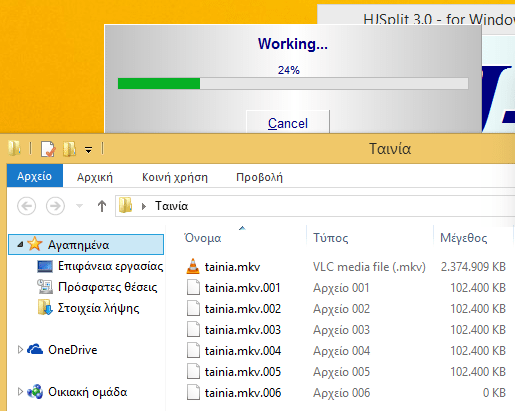The height and width of the screenshot is (411, 515).
Task: Click the VLC cone icon of tainia.mkv
Action: (x=193, y=266)
